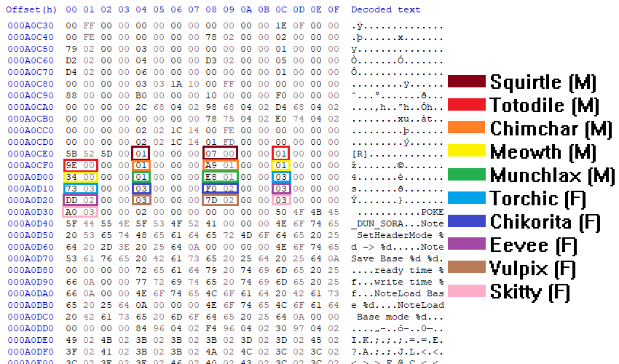
Task: Click the 'Decoded text' column header
Action: (x=386, y=9)
